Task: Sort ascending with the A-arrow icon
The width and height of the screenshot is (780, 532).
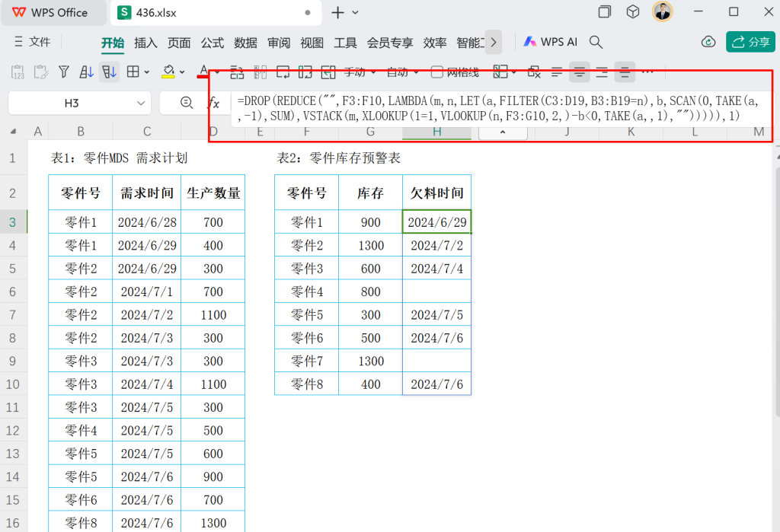Action: (87, 72)
